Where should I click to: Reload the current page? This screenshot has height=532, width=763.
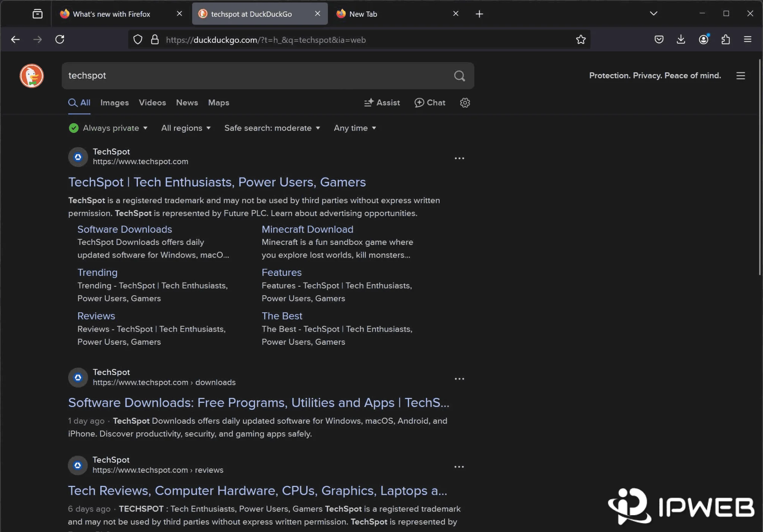(60, 39)
